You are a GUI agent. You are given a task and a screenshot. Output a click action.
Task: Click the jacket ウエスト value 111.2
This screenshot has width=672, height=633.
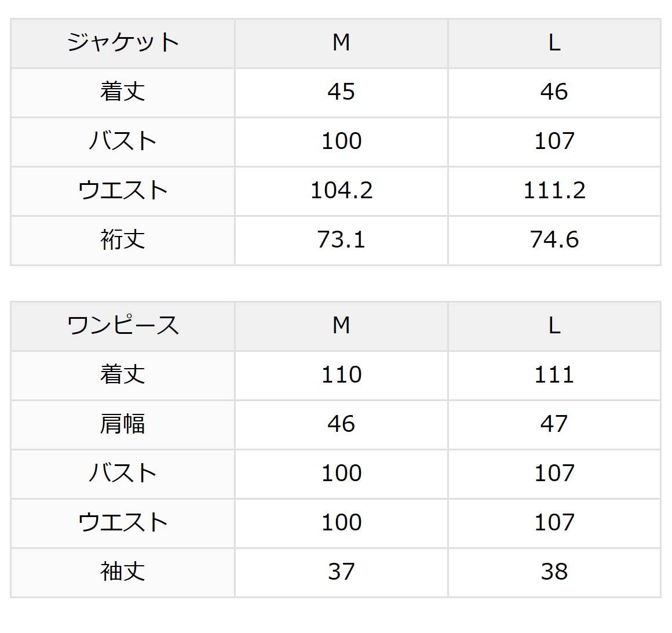(554, 191)
